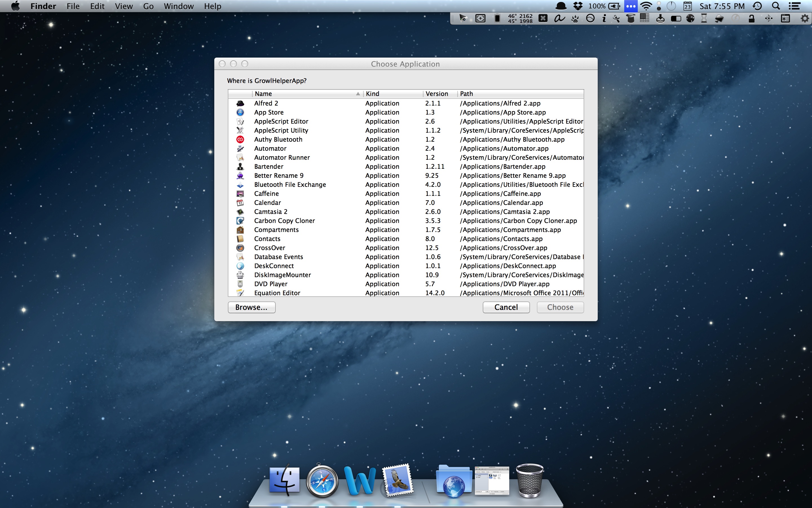Launch Safari from the Dock
This screenshot has width=812, height=508.
[x=322, y=481]
